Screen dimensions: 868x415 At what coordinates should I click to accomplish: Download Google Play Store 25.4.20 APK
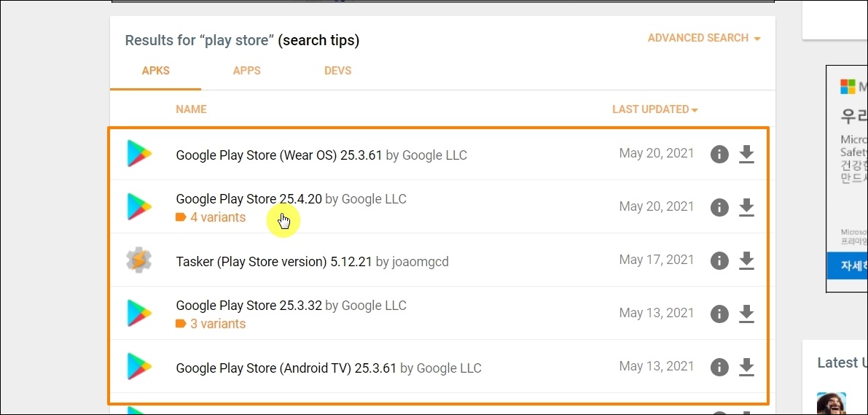[747, 207]
